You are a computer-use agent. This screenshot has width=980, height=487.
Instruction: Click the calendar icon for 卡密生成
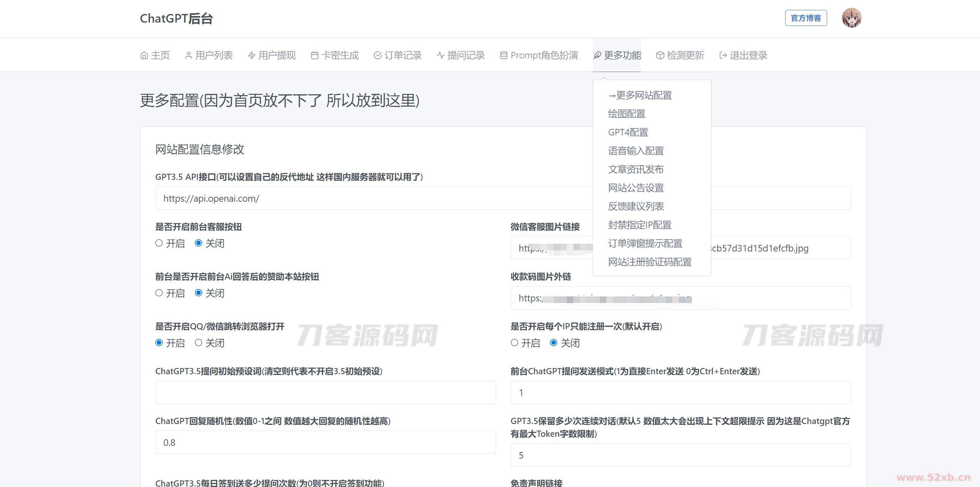tap(314, 56)
